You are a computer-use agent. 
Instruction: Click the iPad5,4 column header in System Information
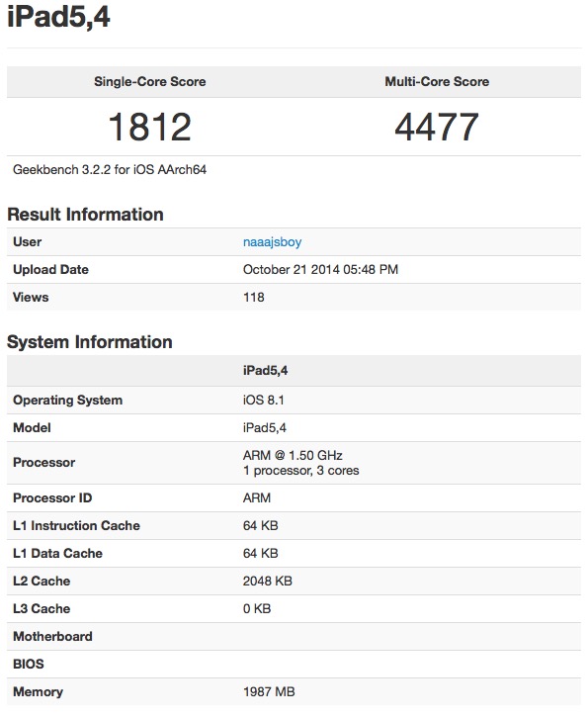(266, 371)
